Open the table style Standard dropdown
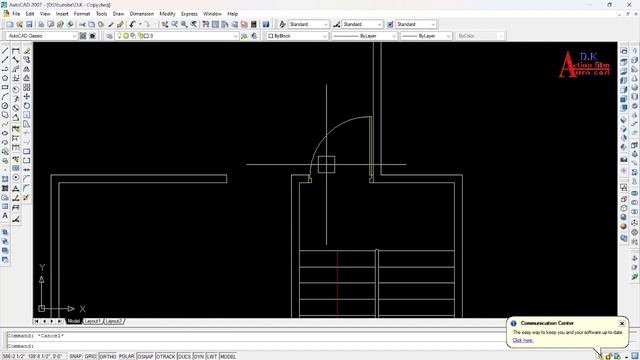640x360 pixels. point(416,24)
